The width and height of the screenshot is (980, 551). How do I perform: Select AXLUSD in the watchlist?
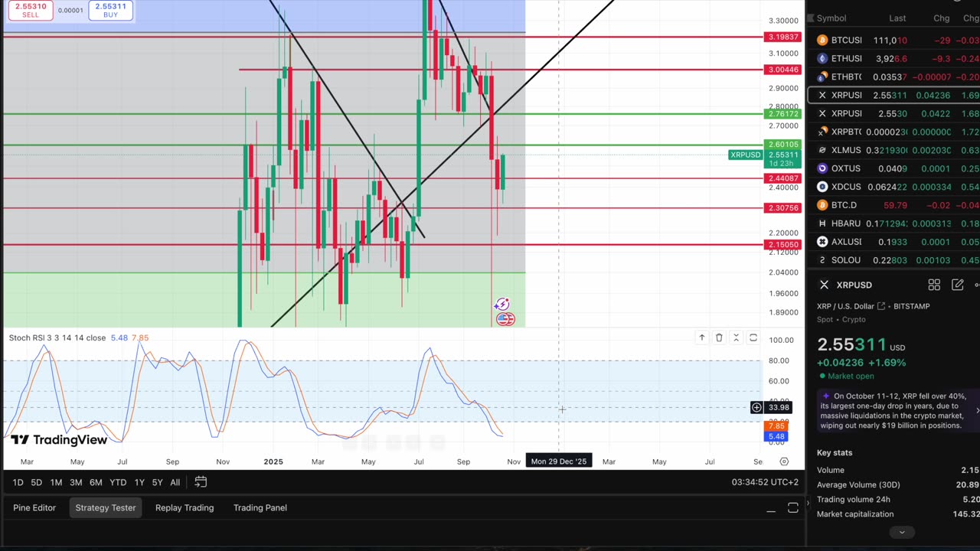[x=893, y=242]
